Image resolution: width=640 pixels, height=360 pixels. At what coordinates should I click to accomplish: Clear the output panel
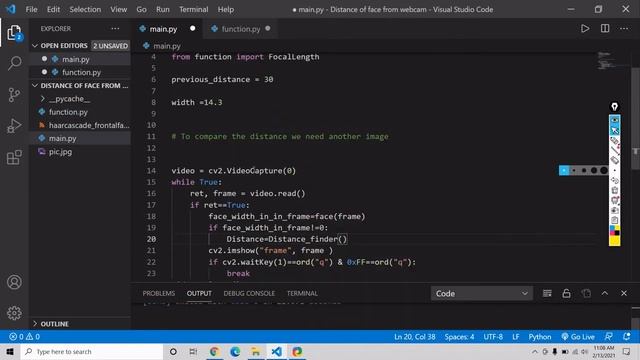point(547,293)
